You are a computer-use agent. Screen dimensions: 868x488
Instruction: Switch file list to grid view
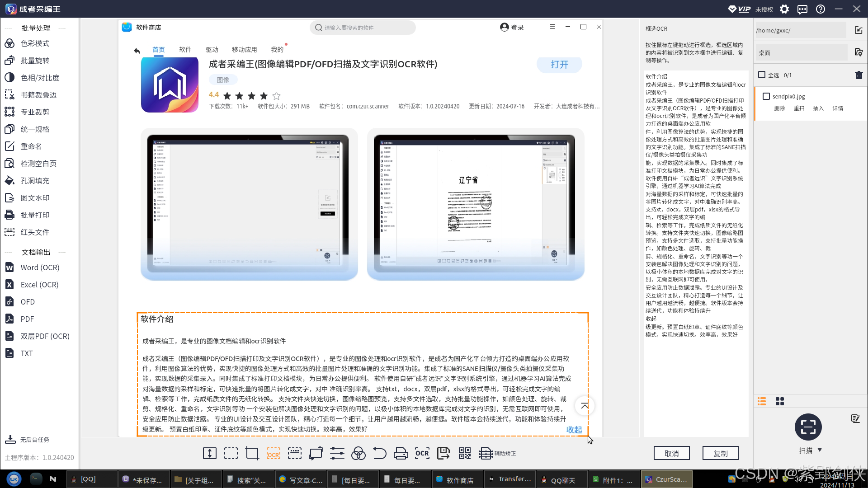tap(780, 401)
